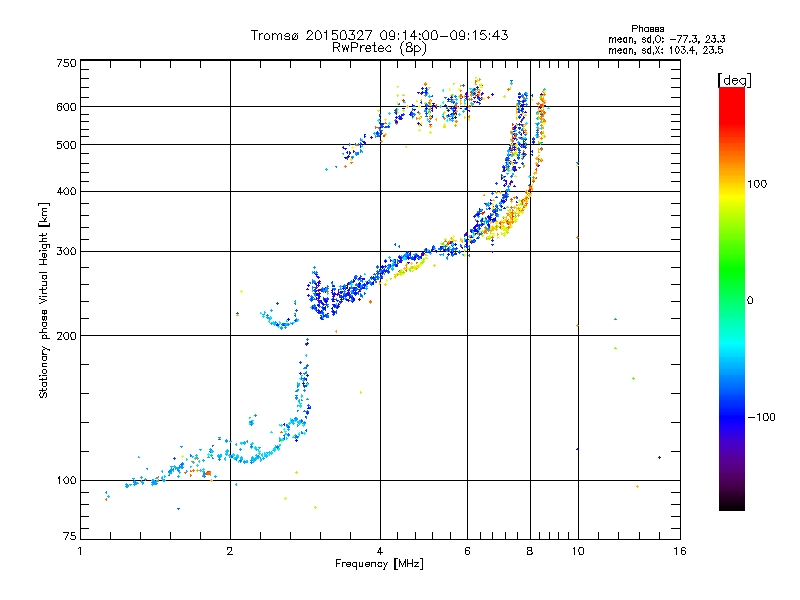Click the y-axis label '750'

pos(66,64)
